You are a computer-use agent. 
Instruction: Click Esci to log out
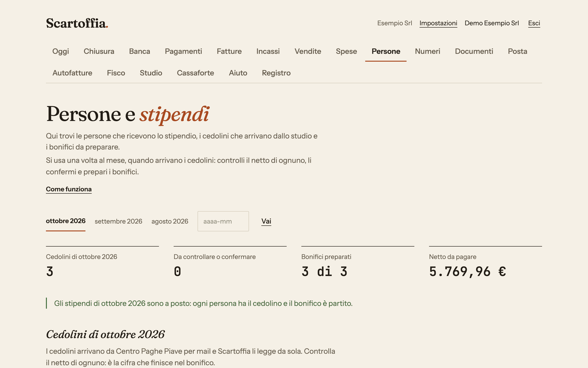(534, 23)
